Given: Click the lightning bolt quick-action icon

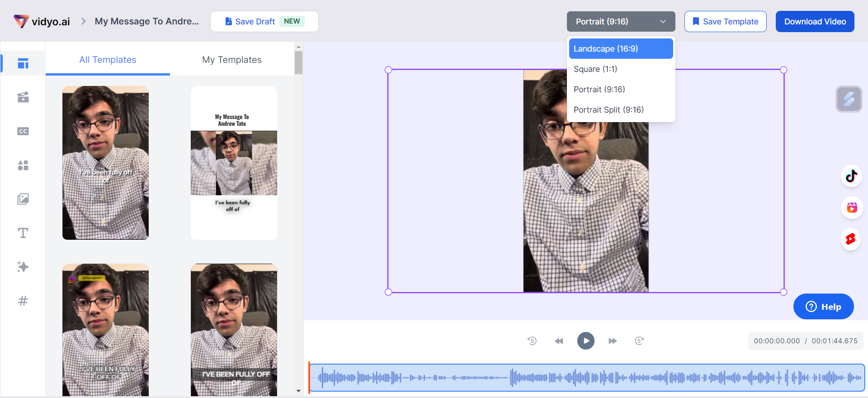Looking at the screenshot, I should tap(849, 99).
